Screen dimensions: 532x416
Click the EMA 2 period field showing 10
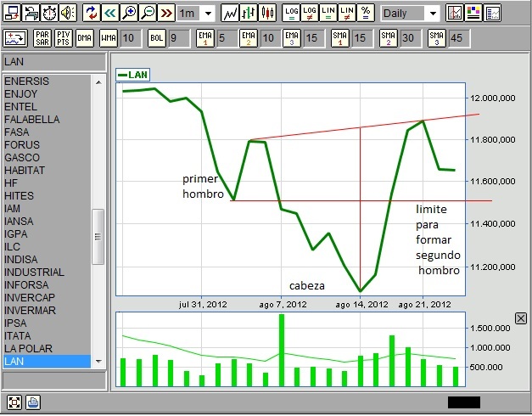(271, 38)
